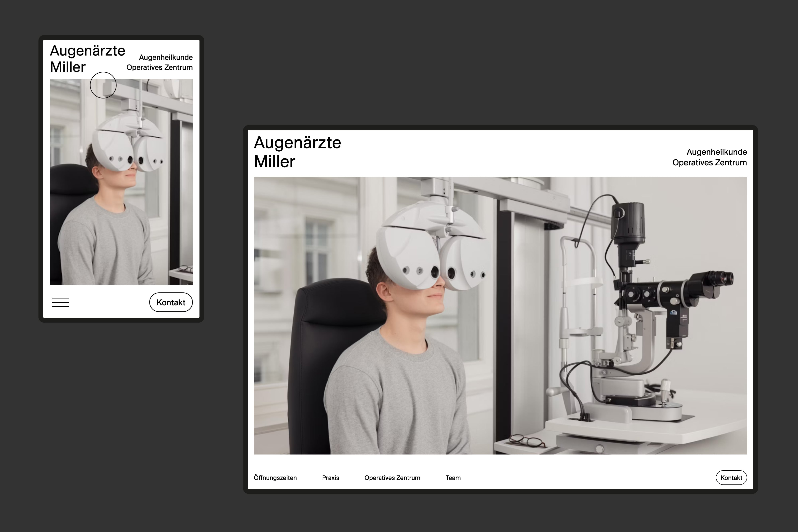Open Öffnungszeiten in the desktop navigation
Screen dimensions: 798x532
pos(275,478)
